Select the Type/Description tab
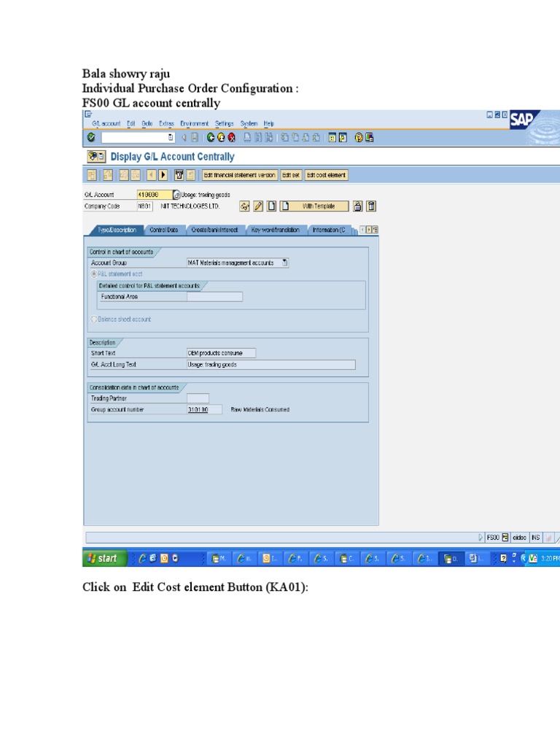Viewport: 560px width, 747px height. [x=117, y=230]
